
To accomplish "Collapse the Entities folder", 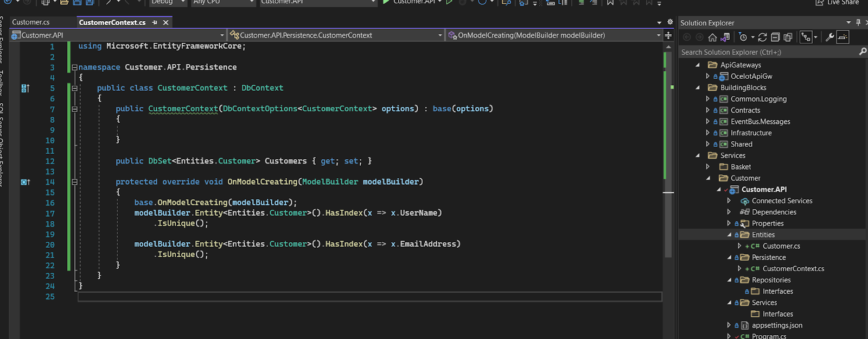I will click(x=729, y=235).
